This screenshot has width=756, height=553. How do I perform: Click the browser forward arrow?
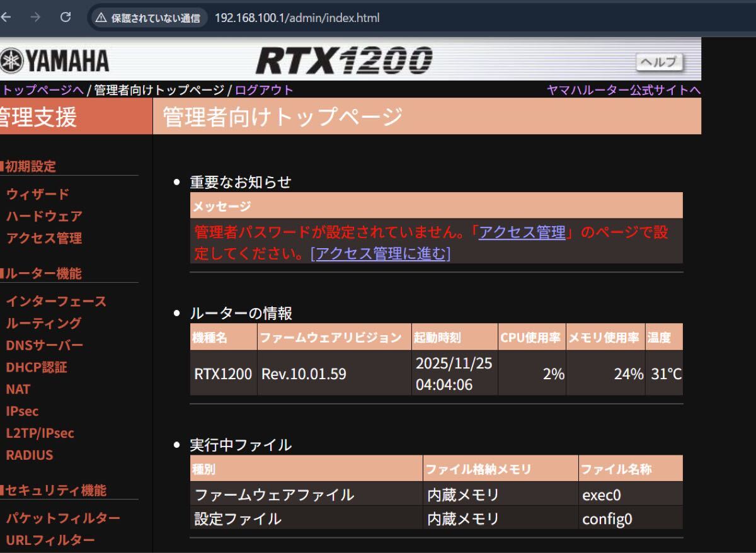(x=35, y=18)
